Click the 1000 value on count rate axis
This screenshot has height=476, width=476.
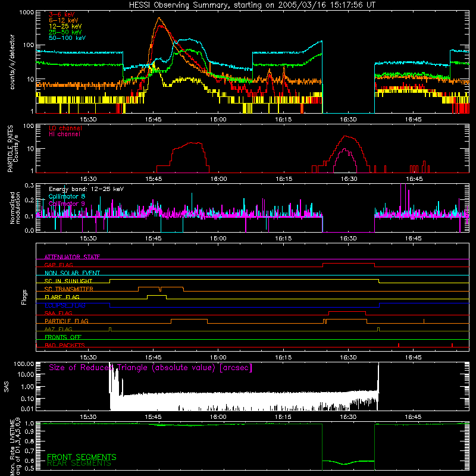[x=27, y=12]
